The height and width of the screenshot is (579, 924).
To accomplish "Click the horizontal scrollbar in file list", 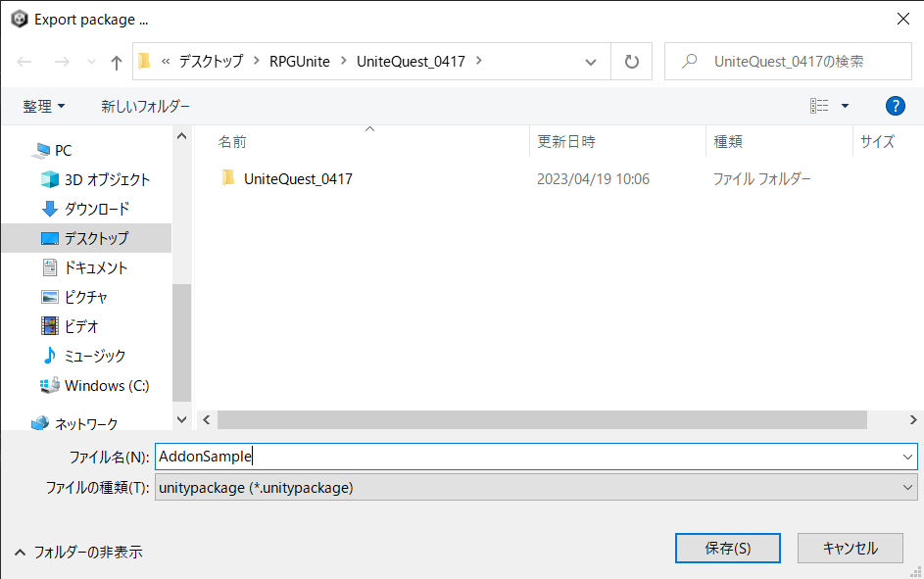I will pyautogui.click(x=542, y=419).
